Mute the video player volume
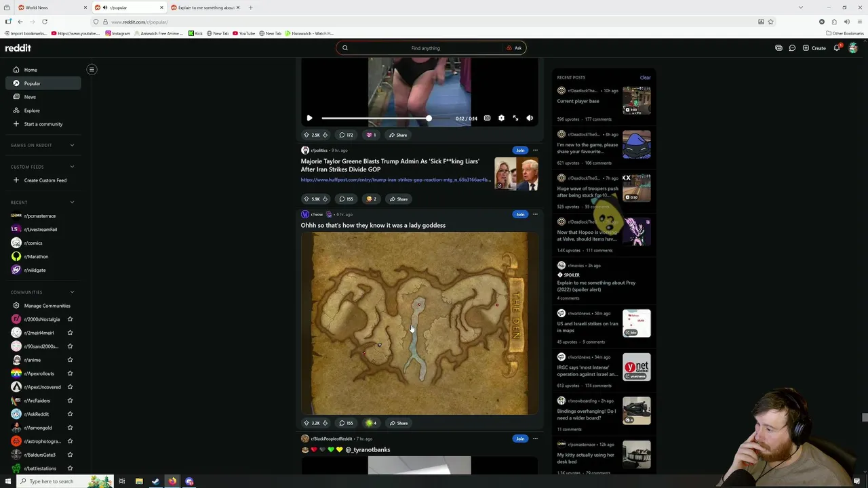 (x=530, y=118)
